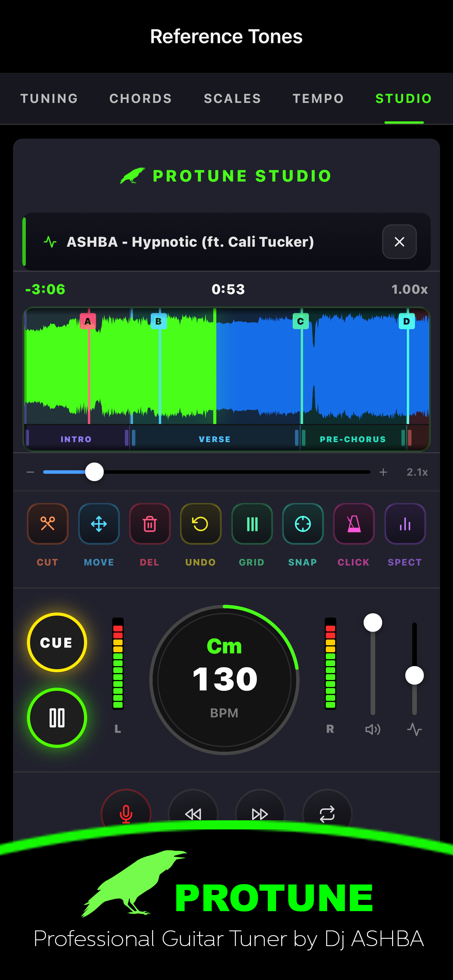Close the loaded ASHBA Hypnotic track
Image resolution: width=453 pixels, height=980 pixels.
[399, 242]
